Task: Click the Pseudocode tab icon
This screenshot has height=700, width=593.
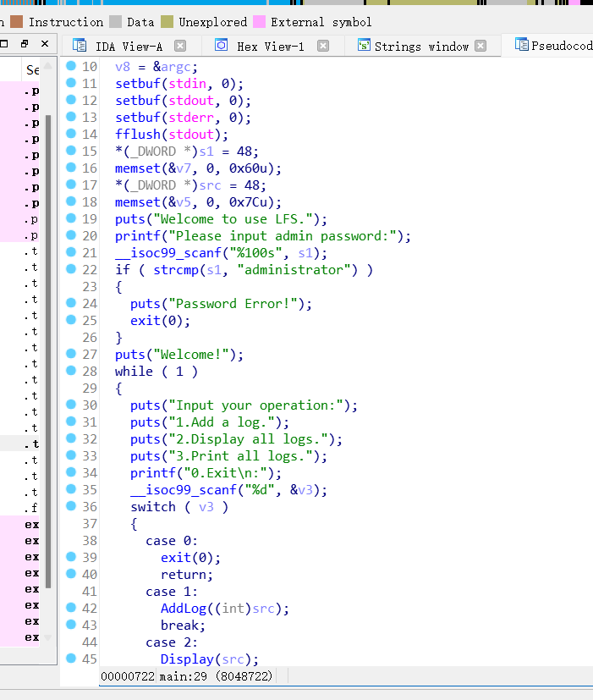Action: (521, 45)
